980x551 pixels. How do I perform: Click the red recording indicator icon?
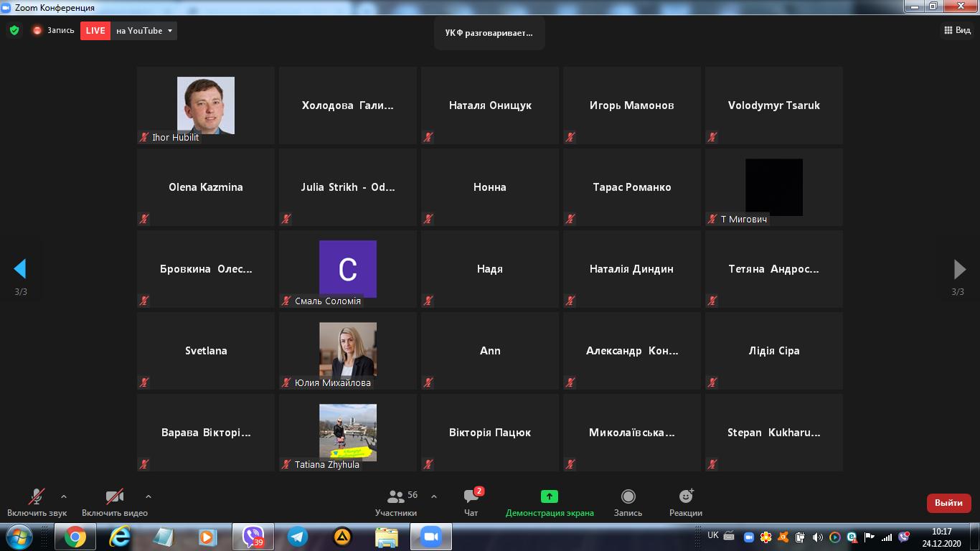[x=37, y=31]
